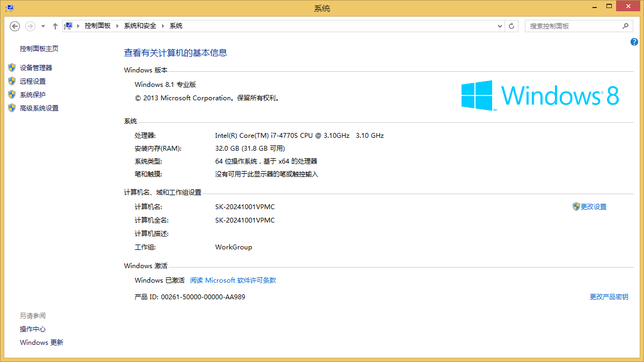
Task: Click the magnifier icon in the search box
Action: 625,26
